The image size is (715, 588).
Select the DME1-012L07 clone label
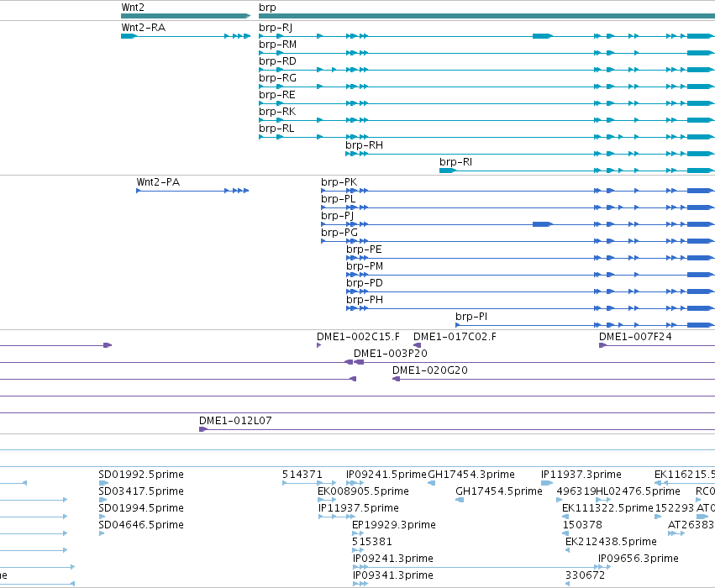click(235, 421)
